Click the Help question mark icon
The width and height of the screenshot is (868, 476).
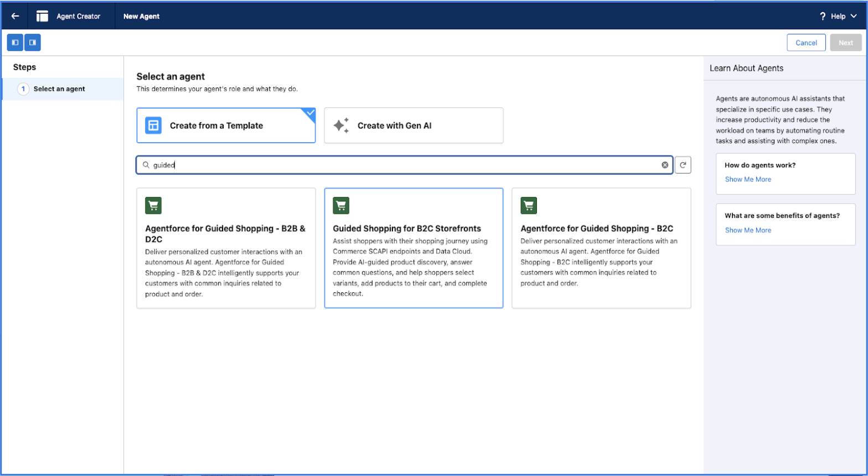[823, 17]
